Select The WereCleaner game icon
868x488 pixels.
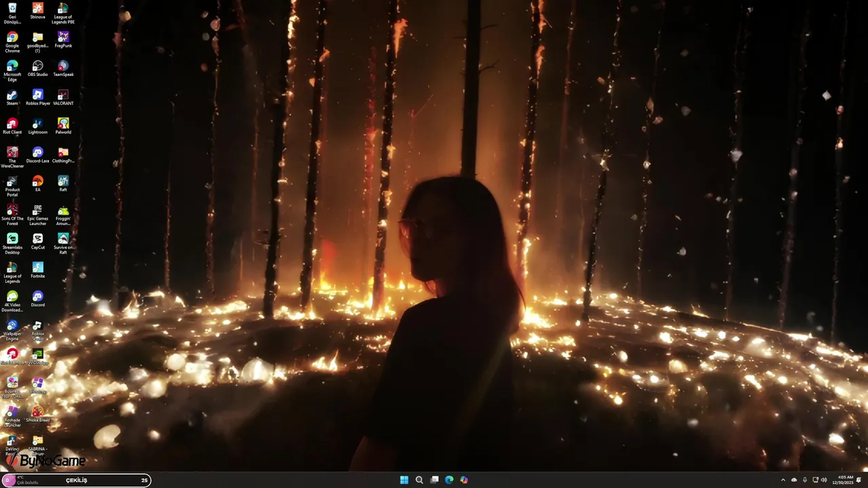click(x=12, y=157)
